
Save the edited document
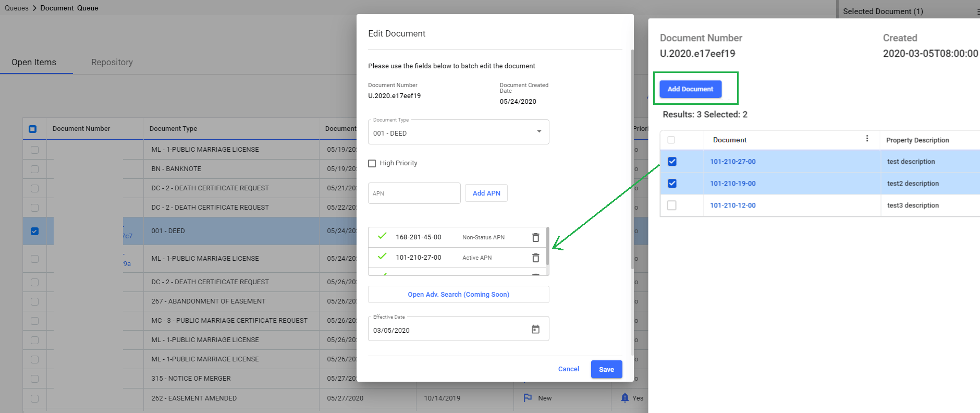[606, 369]
